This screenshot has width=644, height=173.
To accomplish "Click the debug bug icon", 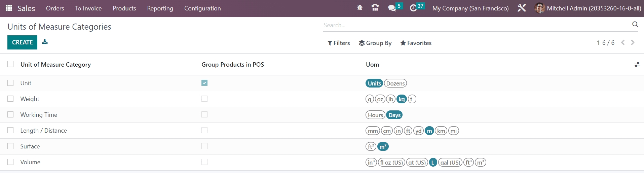I will (x=359, y=8).
